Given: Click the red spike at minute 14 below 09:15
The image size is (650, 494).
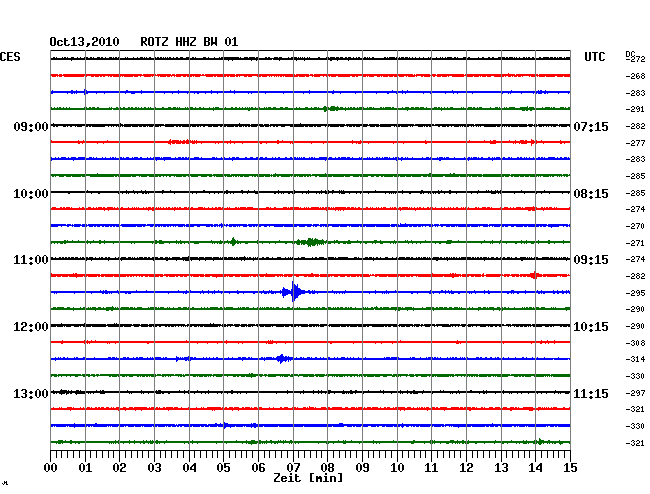Looking at the screenshot, I should point(535,275).
